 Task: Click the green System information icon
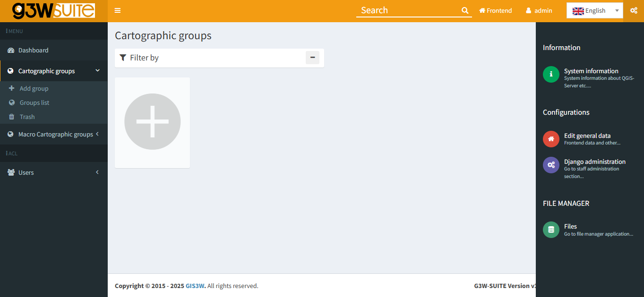(x=551, y=74)
